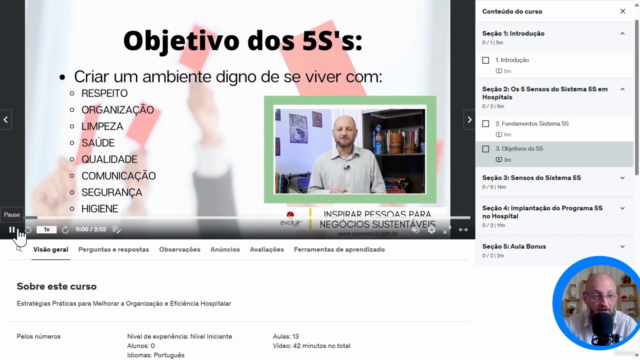This screenshot has width=640, height=360.
Task: Click the Idiomas: Português text
Action: pos(156,355)
